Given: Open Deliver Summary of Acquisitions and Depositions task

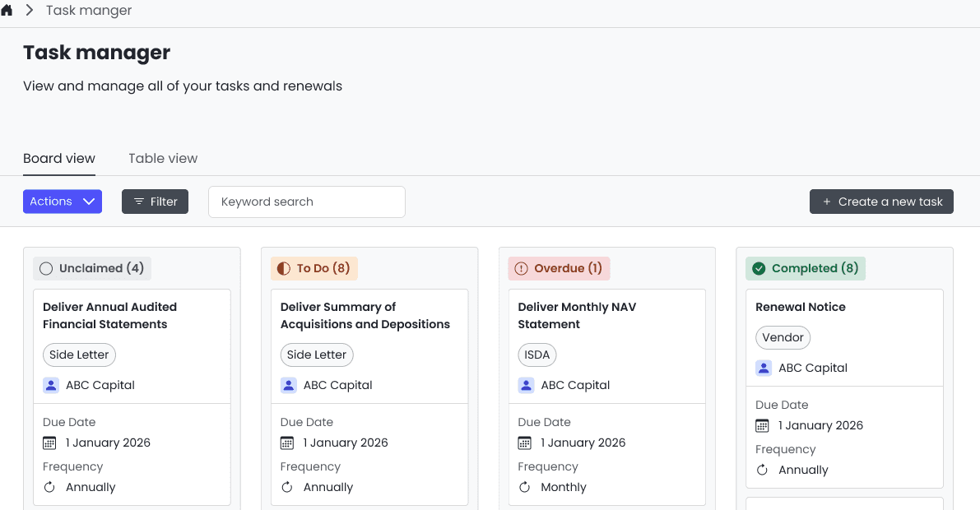Looking at the screenshot, I should click(365, 316).
